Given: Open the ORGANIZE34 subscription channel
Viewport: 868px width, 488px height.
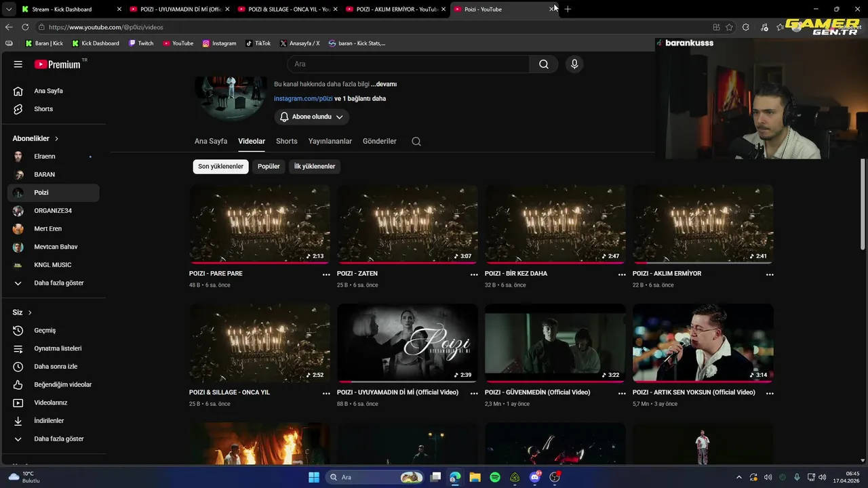Looking at the screenshot, I should tap(53, 211).
